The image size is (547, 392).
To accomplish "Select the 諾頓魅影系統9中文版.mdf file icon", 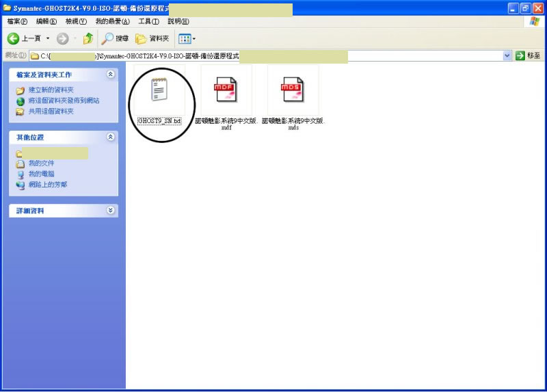I will (x=226, y=90).
